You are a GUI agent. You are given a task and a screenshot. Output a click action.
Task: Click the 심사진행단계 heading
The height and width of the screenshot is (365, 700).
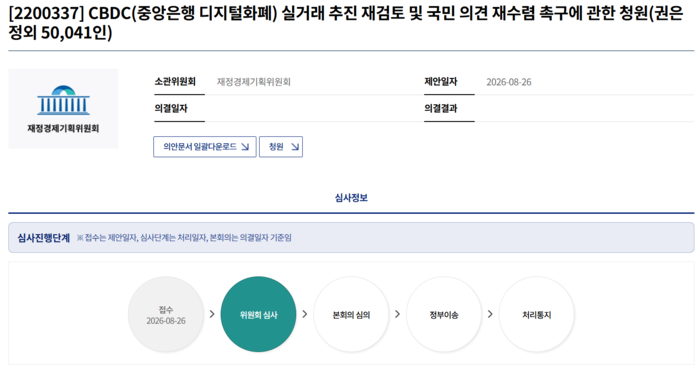pos(44,238)
